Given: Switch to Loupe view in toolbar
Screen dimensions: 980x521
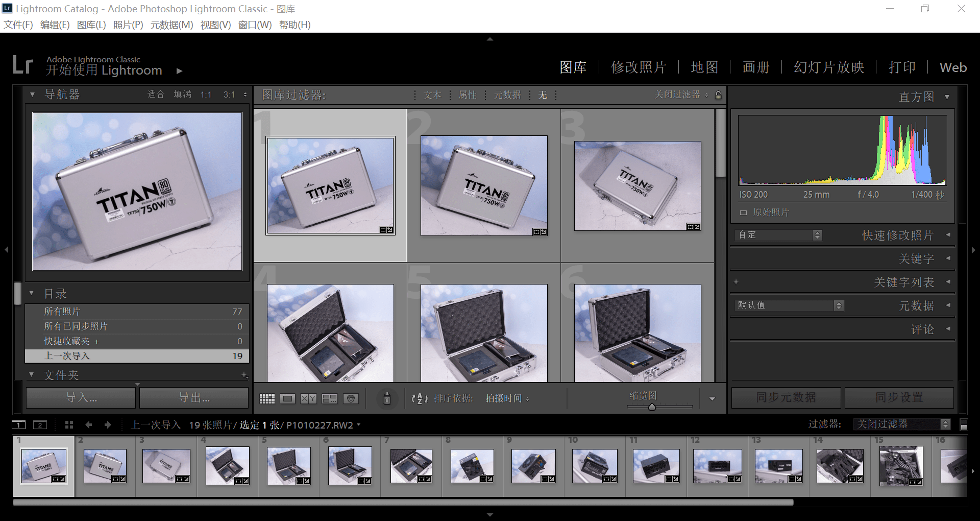Looking at the screenshot, I should [288, 398].
